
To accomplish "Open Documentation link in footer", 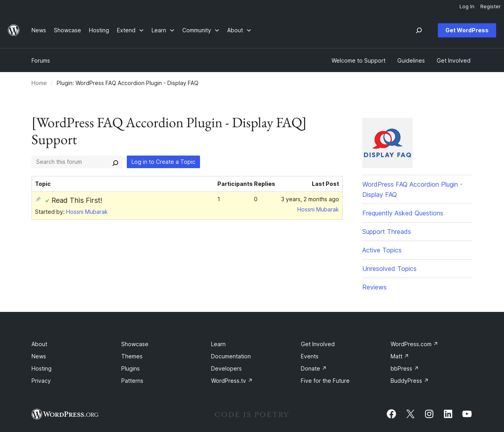I will click(231, 356).
